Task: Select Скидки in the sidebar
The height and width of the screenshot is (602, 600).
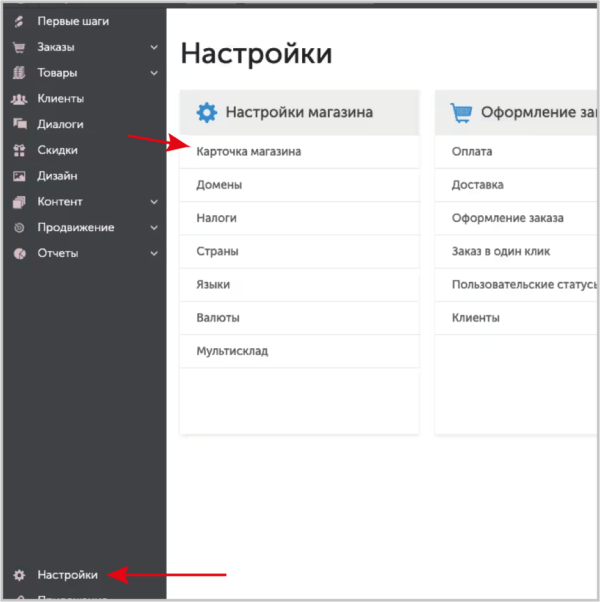Action: (58, 150)
